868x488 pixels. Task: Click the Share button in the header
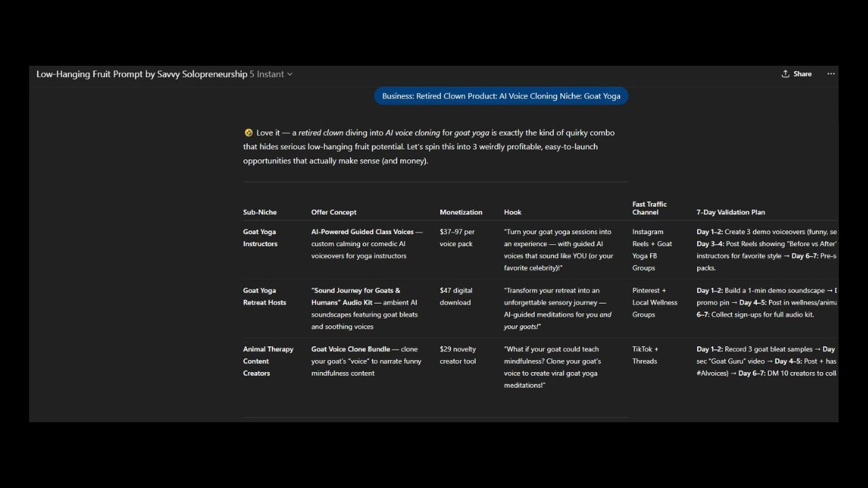(796, 74)
